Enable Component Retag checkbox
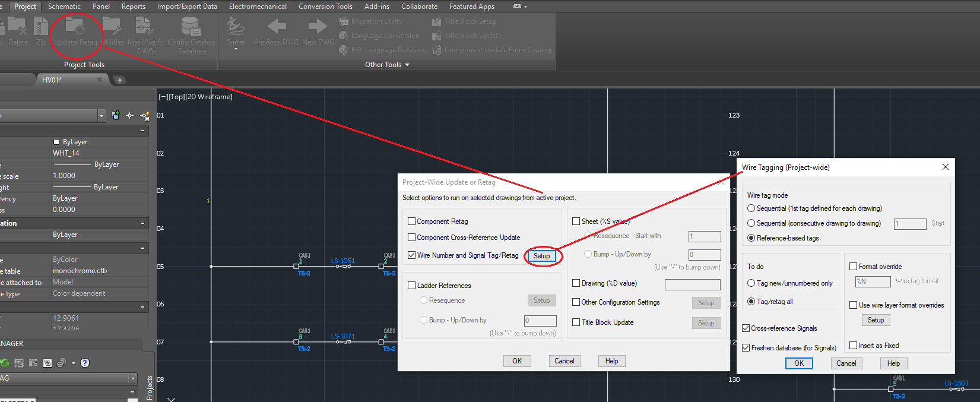Image resolution: width=980 pixels, height=402 pixels. (x=411, y=221)
